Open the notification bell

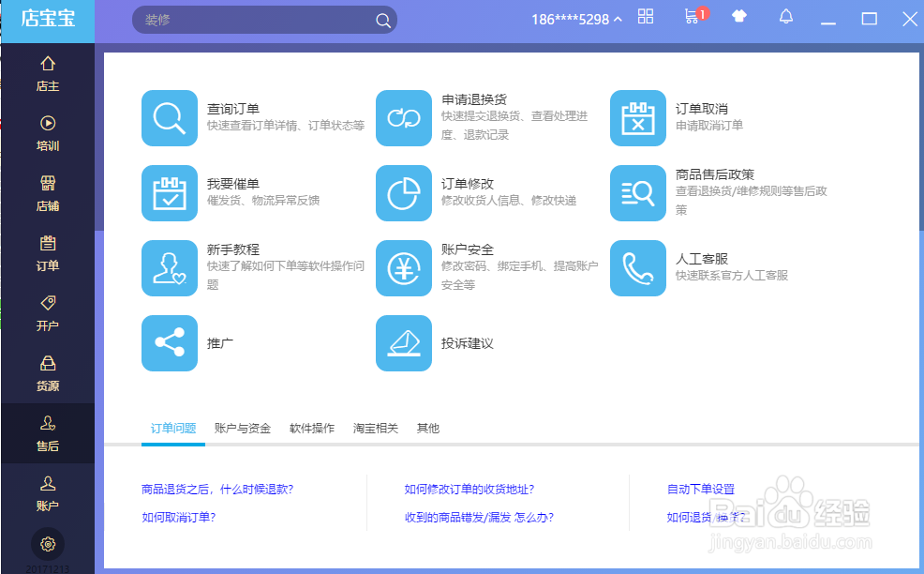coord(785,17)
